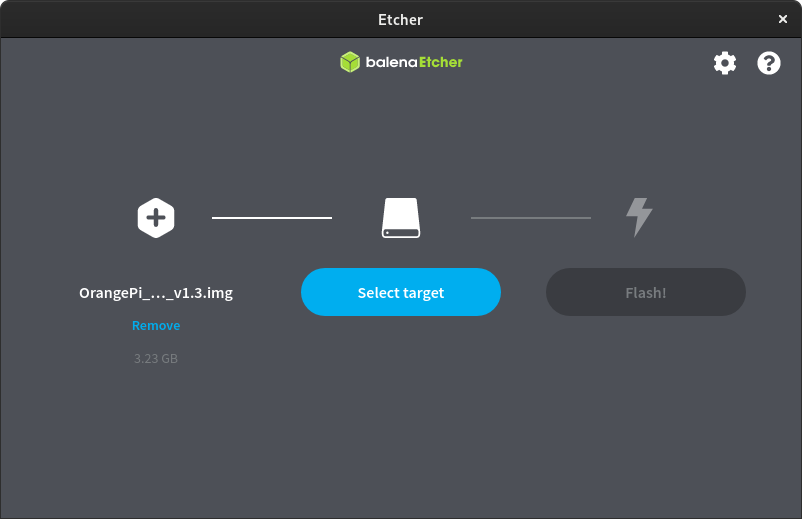
Task: Click the drive icon above Select target
Action: tap(401, 218)
